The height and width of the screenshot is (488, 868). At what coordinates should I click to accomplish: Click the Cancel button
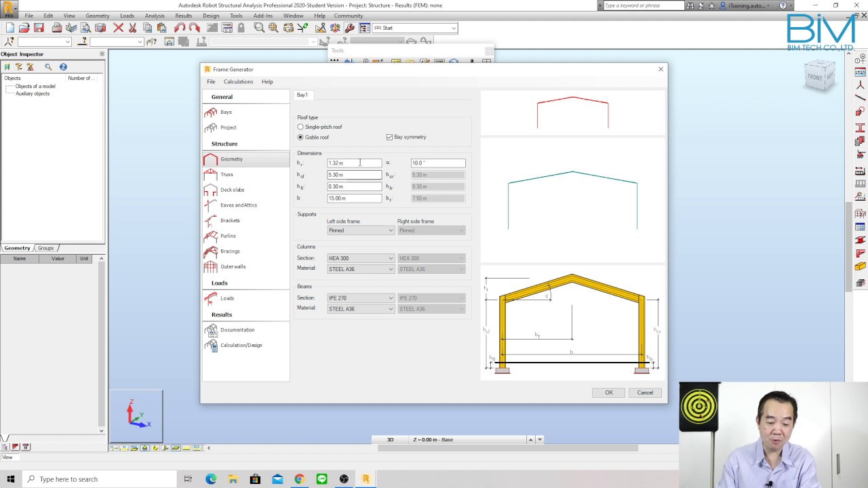645,392
